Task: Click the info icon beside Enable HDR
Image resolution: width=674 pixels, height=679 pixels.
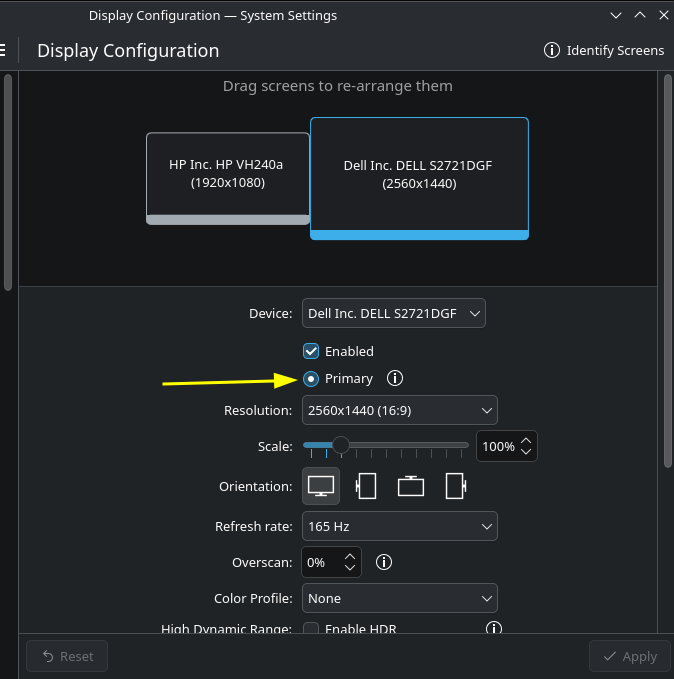Action: (x=494, y=627)
